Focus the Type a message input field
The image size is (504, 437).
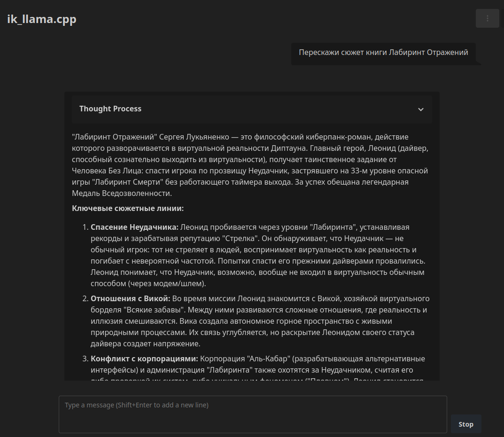click(252, 414)
